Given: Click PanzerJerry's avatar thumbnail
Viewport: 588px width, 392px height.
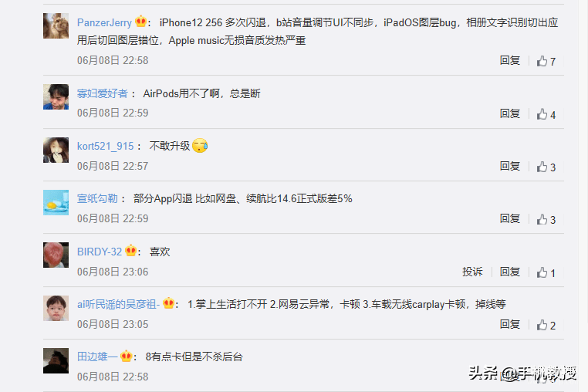Looking at the screenshot, I should [56, 26].
